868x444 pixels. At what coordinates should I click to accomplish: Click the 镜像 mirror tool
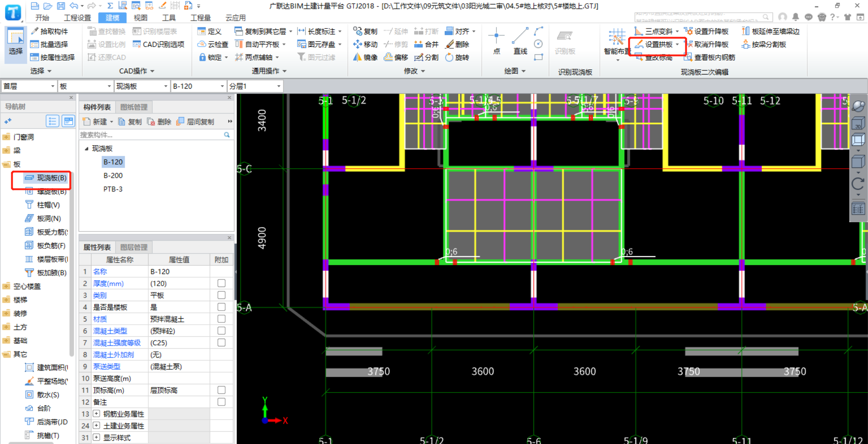pos(365,57)
